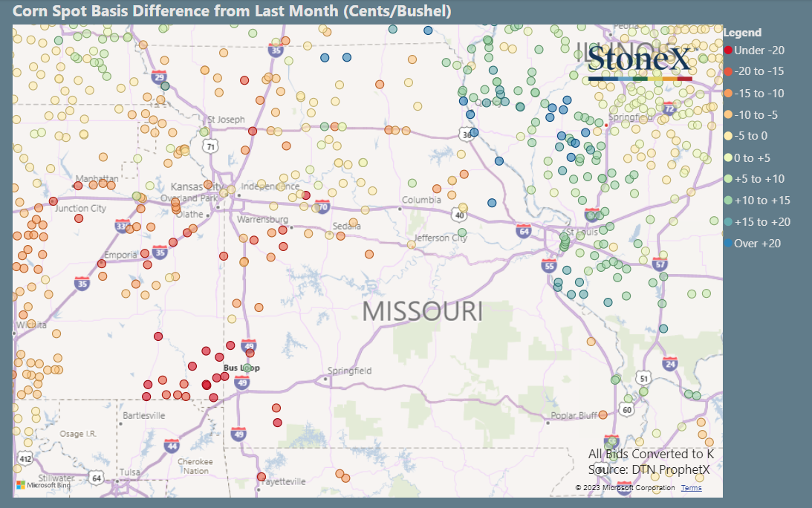Screen dimensions: 812x508
Task: Click the Interstate 335 shield icon
Action: 123,226
